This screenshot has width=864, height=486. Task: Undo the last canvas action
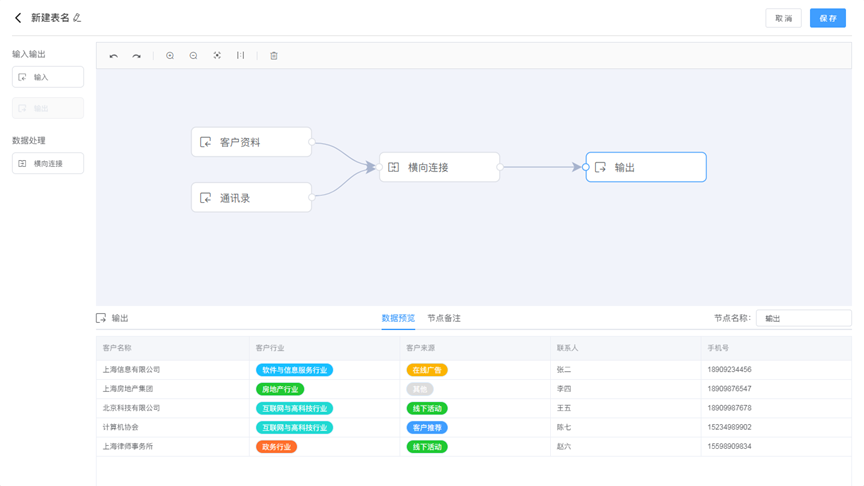(x=114, y=56)
